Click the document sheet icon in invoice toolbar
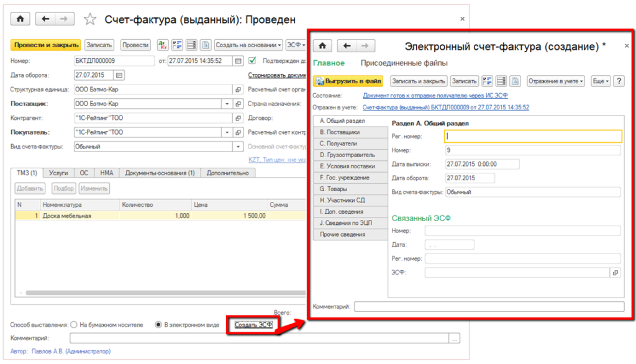The width and height of the screenshot is (636, 364). (205, 45)
